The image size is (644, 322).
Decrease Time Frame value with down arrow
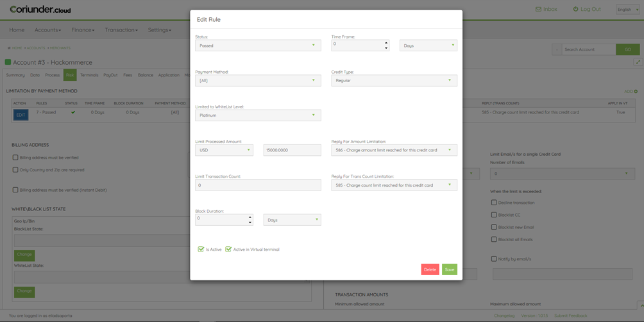(386, 48)
